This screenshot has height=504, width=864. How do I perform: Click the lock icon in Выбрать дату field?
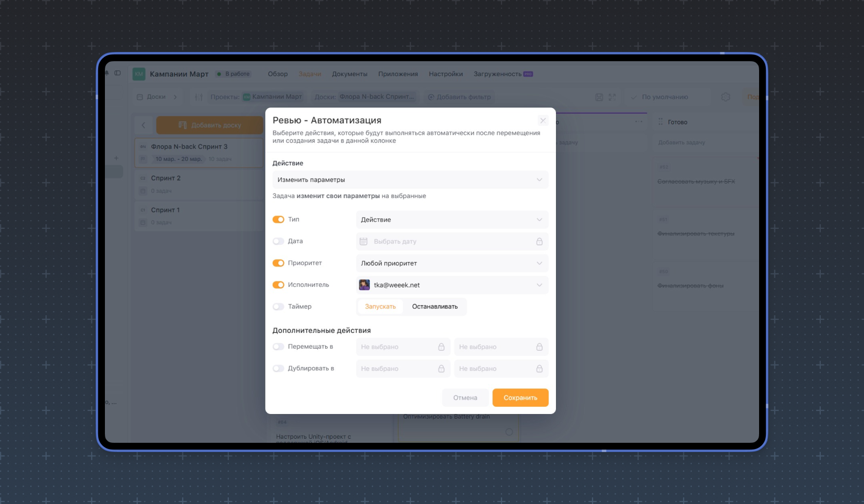539,241
